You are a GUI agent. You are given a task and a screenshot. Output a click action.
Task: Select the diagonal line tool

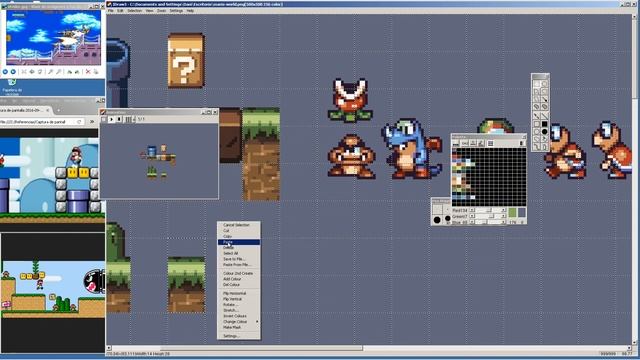pos(544,116)
